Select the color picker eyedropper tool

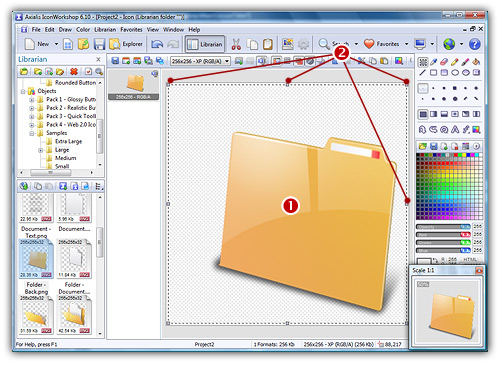click(433, 62)
